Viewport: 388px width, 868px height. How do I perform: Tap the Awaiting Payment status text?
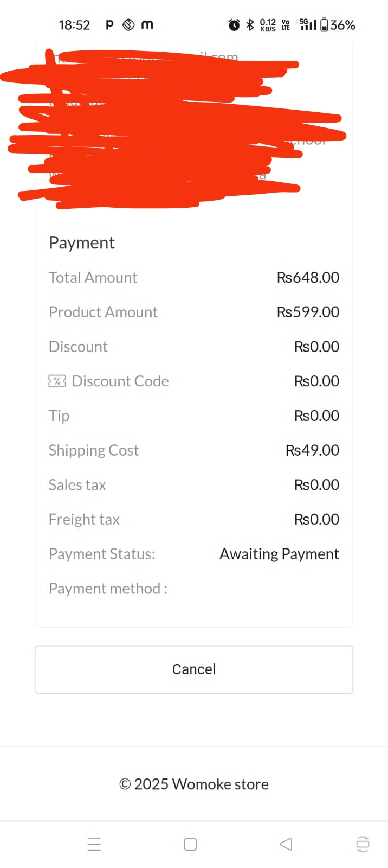click(x=279, y=554)
